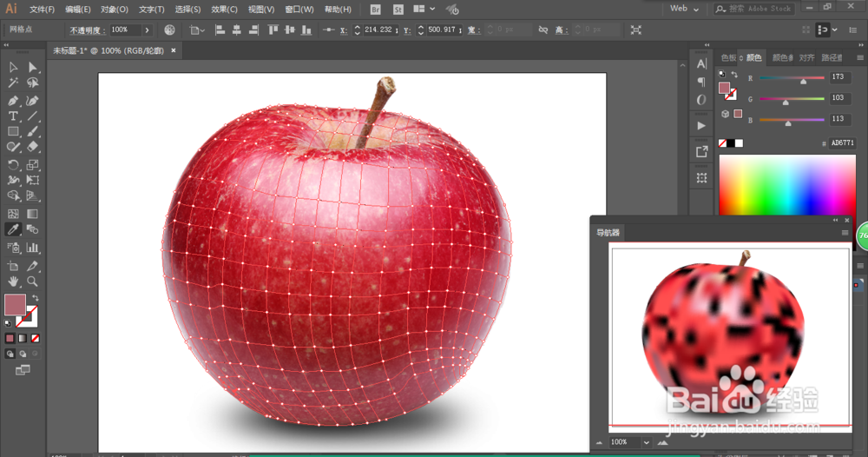
Task: Choose the Free Transform tool
Action: pos(33,181)
